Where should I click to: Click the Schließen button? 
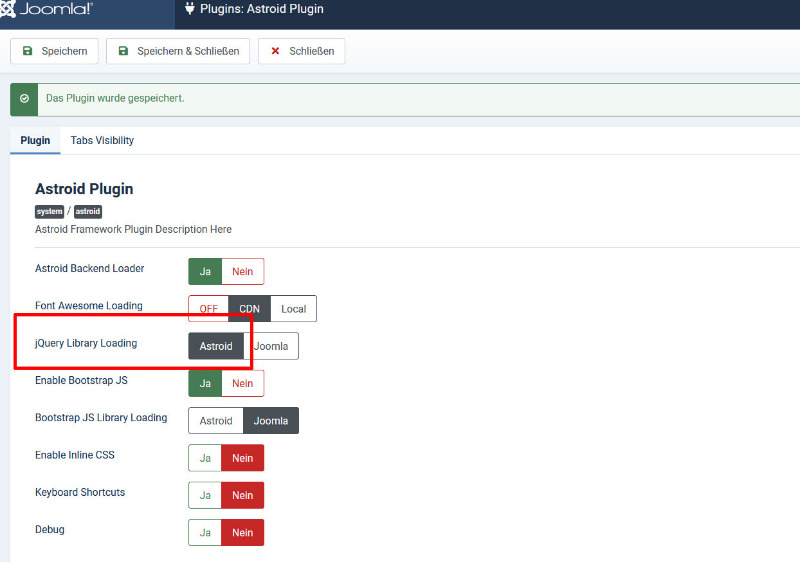click(x=302, y=51)
